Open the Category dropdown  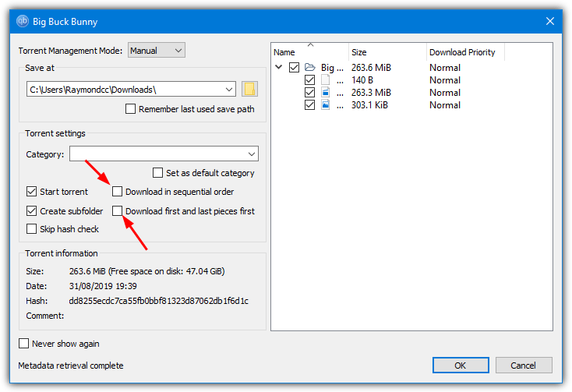[164, 154]
